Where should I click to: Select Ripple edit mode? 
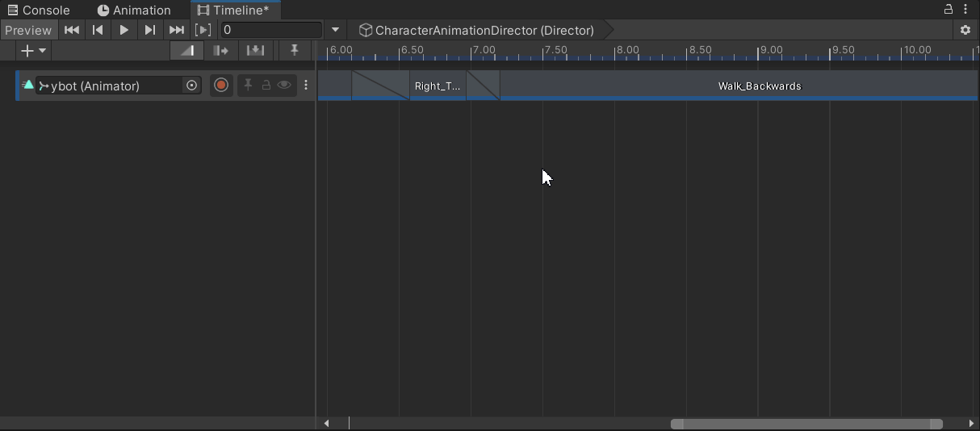pyautogui.click(x=220, y=50)
